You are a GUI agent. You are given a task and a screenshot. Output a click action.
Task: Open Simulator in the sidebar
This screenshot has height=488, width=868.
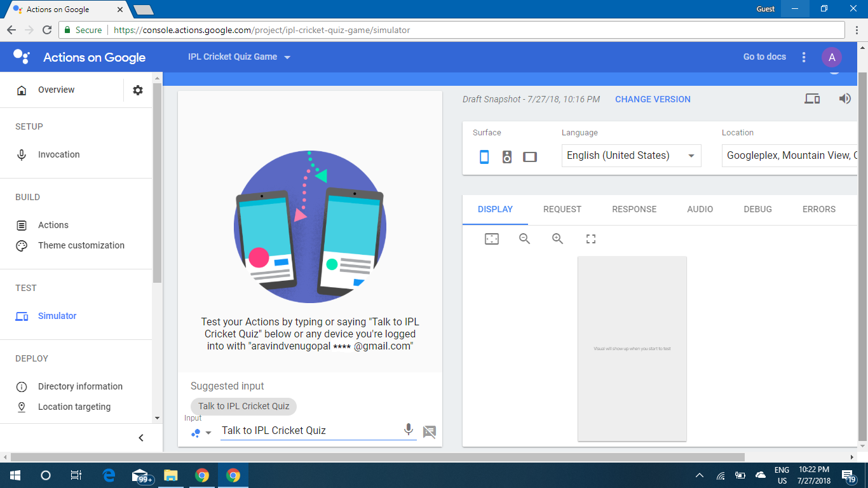[x=57, y=316]
